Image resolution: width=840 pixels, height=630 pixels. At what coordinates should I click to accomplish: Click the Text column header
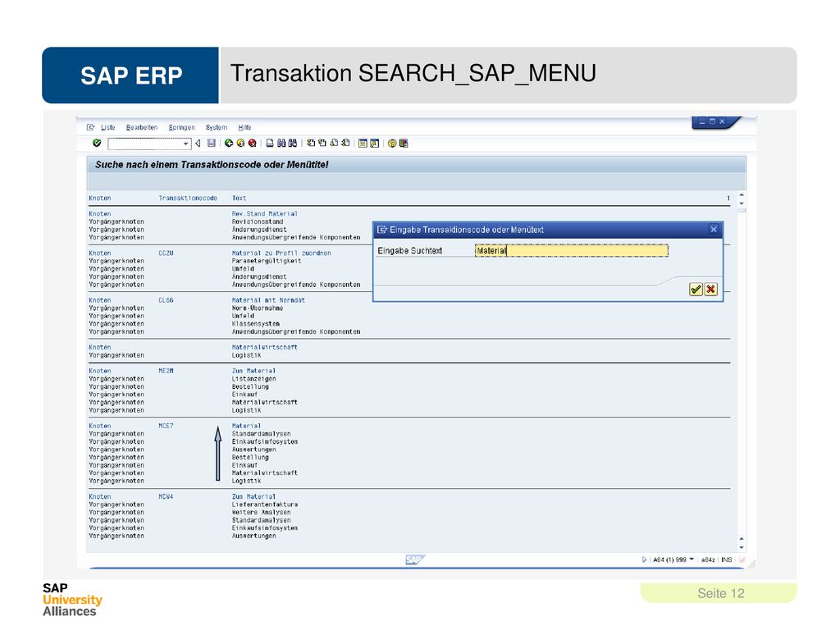(239, 199)
